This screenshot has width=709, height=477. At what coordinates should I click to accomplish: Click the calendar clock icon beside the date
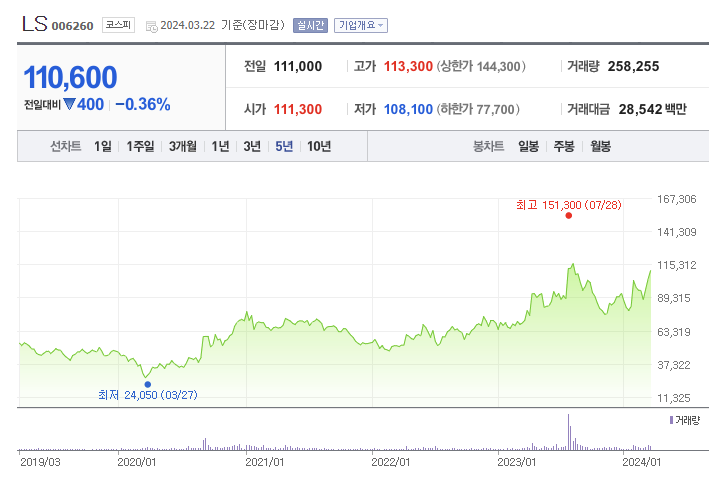tap(151, 27)
